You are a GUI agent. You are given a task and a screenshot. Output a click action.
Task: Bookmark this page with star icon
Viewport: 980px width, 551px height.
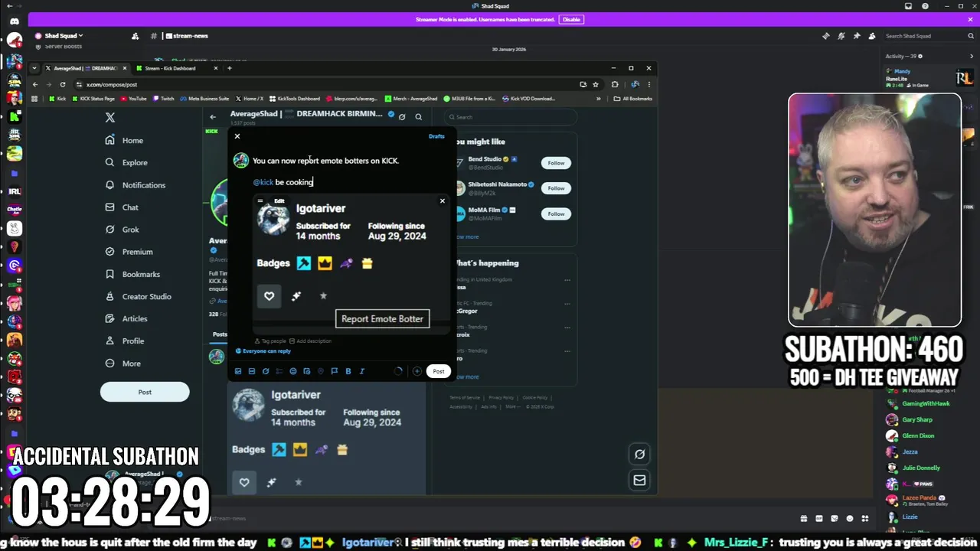tap(596, 84)
